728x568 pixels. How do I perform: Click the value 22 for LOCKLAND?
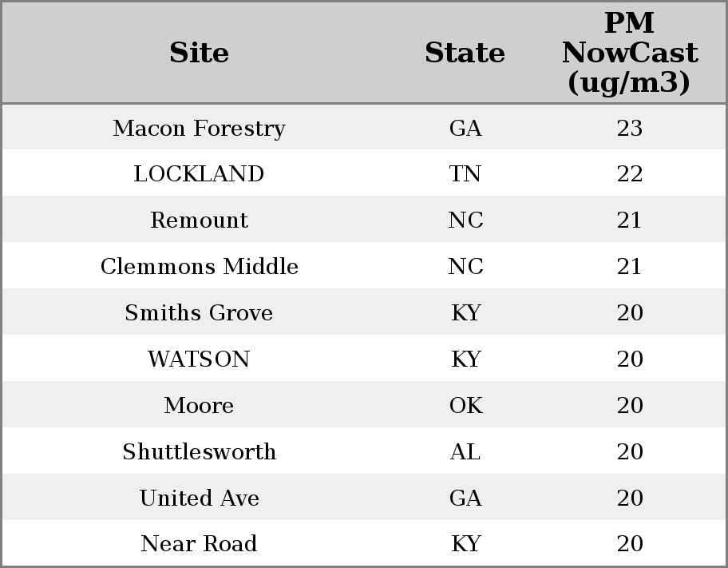(x=630, y=174)
